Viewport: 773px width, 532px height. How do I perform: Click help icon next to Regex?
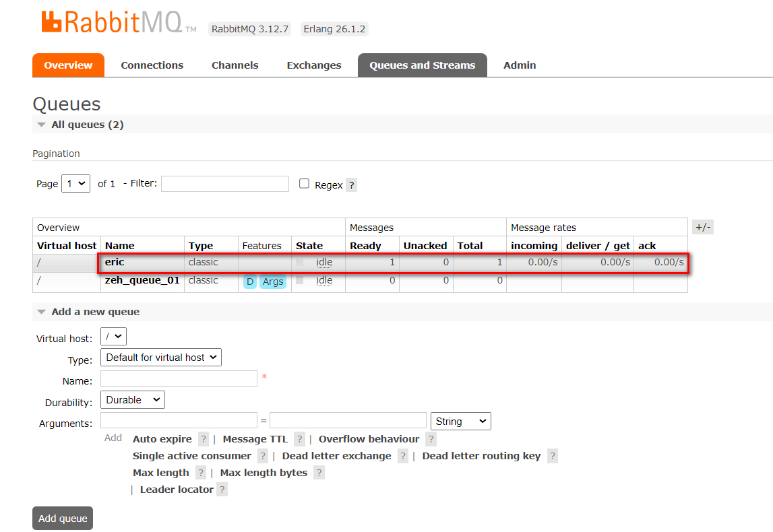(351, 185)
